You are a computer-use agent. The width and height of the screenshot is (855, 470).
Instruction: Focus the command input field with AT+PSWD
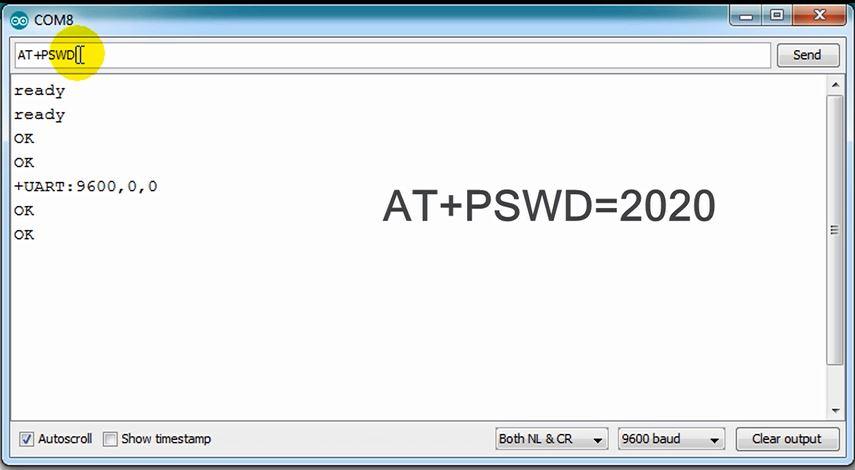point(392,55)
